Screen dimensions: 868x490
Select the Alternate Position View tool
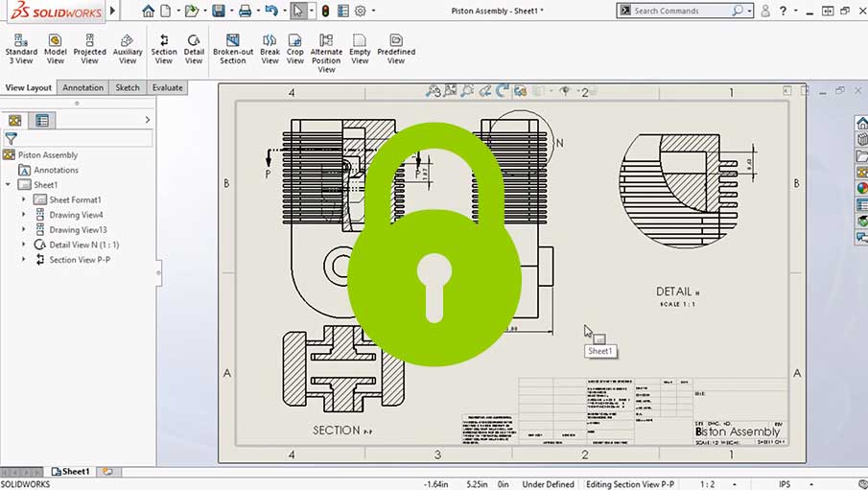tap(326, 50)
